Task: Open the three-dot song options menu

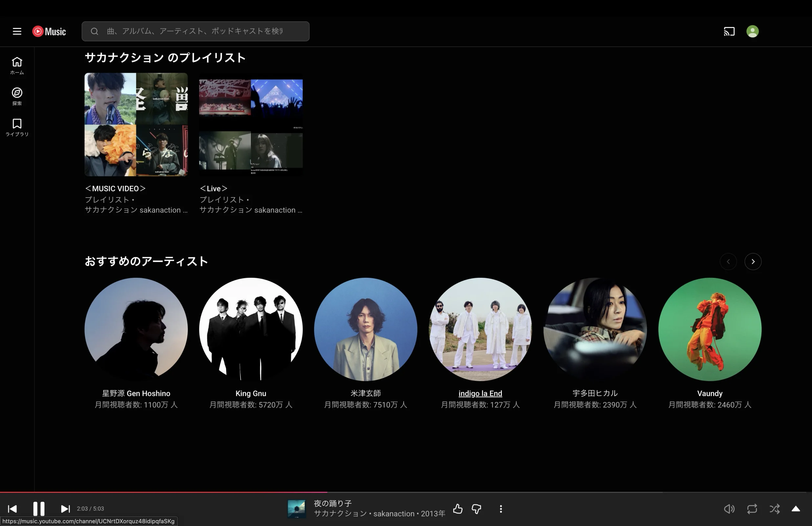Action: [501, 509]
